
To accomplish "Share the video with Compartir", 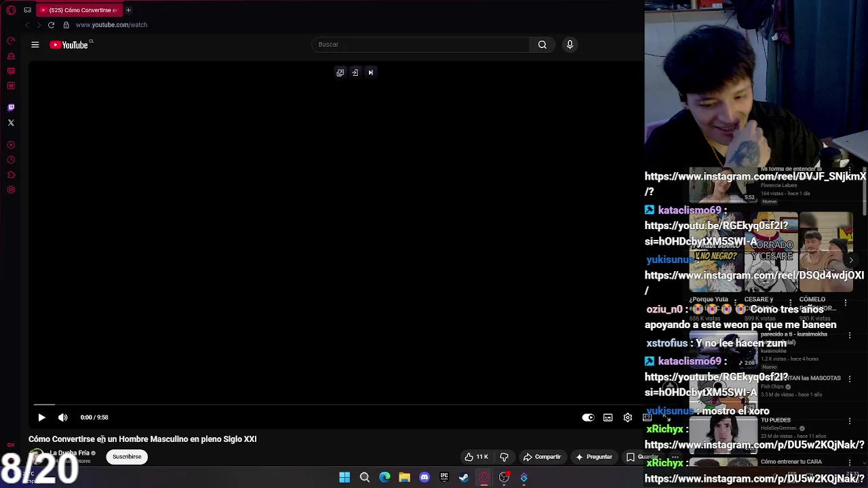I will tap(542, 457).
